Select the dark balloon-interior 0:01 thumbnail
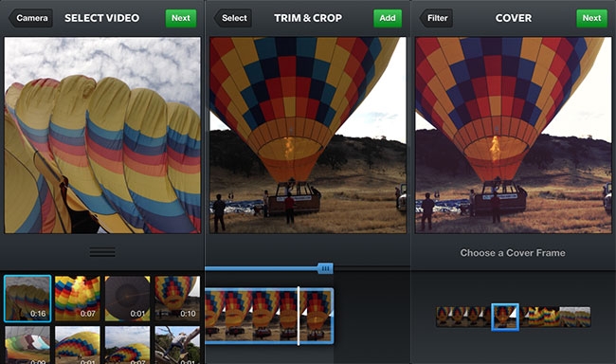 coord(127,299)
